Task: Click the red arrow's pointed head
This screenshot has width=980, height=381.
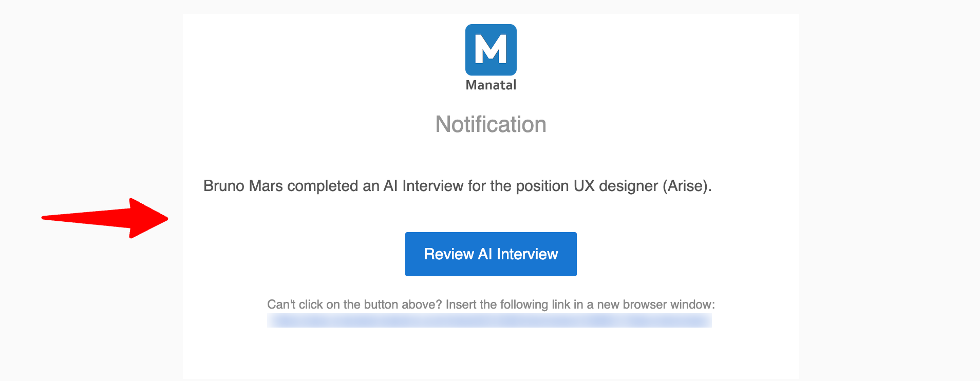Action: click(149, 218)
